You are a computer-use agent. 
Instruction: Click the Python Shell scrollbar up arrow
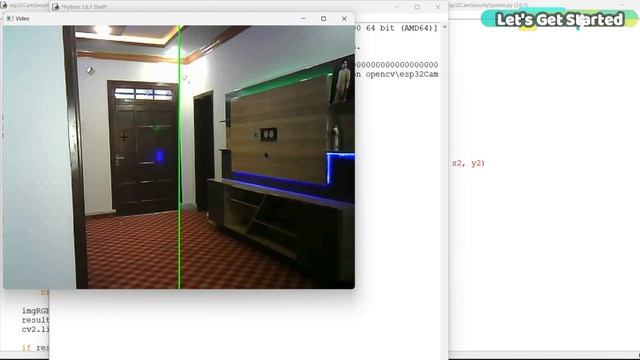pos(444,27)
